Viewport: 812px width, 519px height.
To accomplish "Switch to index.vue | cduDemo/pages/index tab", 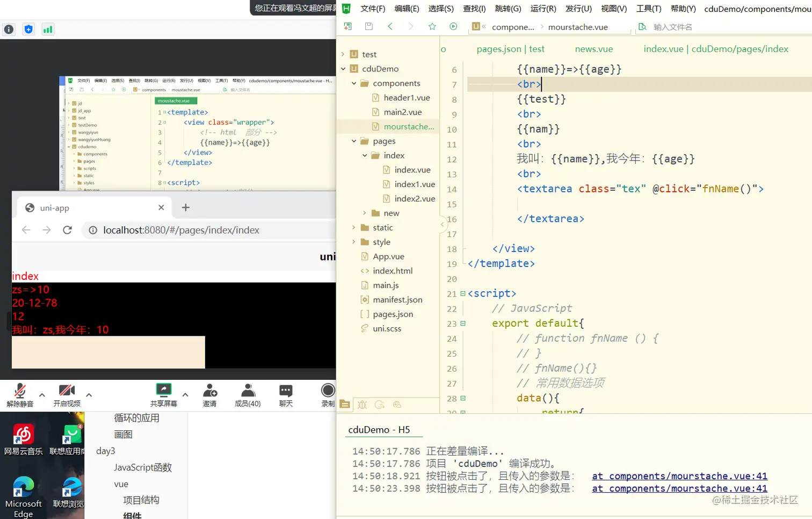I will 716,49.
